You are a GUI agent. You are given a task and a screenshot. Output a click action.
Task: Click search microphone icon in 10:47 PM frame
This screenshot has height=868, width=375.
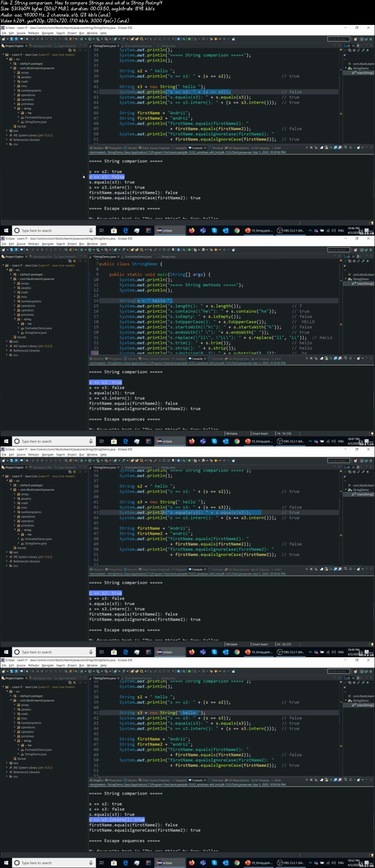pos(91,441)
